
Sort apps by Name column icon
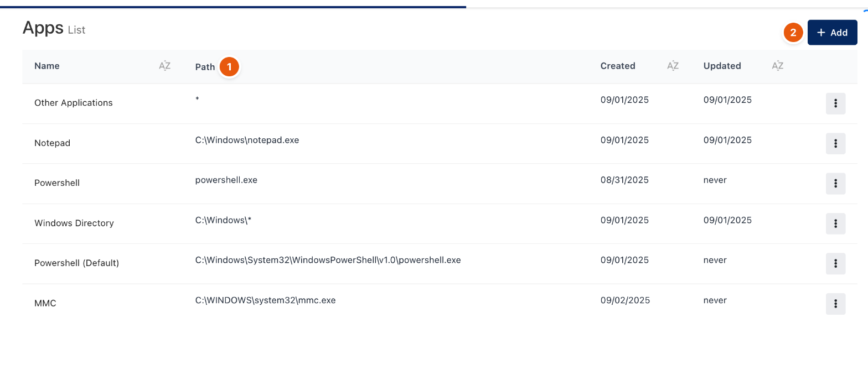click(x=164, y=66)
